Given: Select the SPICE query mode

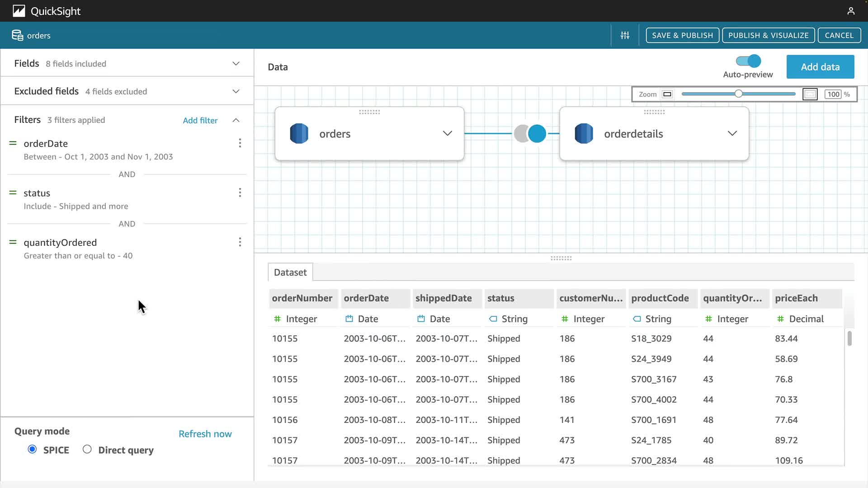Looking at the screenshot, I should [x=32, y=449].
